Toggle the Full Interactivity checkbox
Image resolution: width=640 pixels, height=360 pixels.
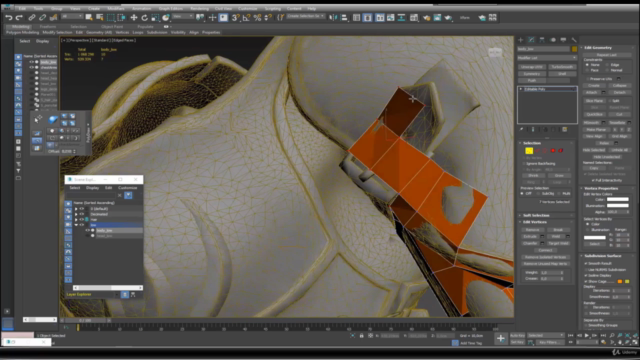593,180
